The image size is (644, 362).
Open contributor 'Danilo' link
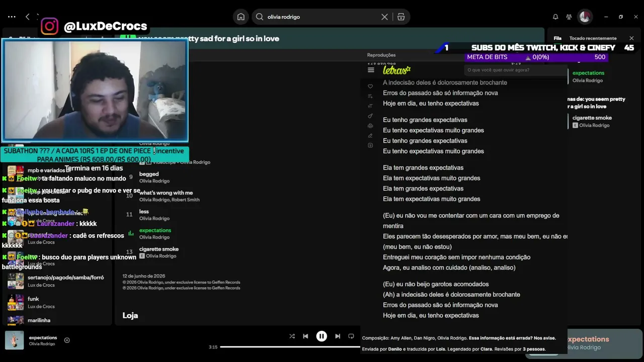[395, 349]
